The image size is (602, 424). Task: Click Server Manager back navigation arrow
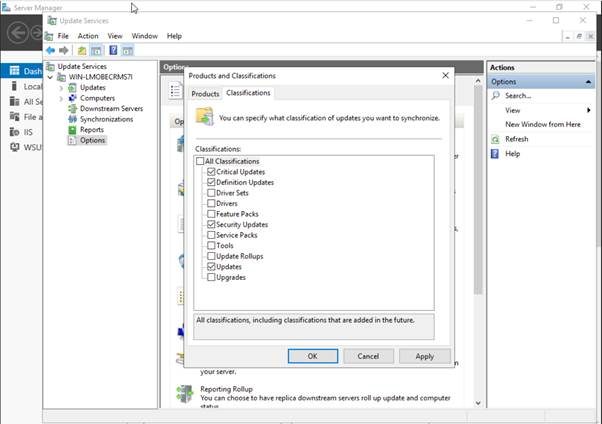(x=18, y=33)
